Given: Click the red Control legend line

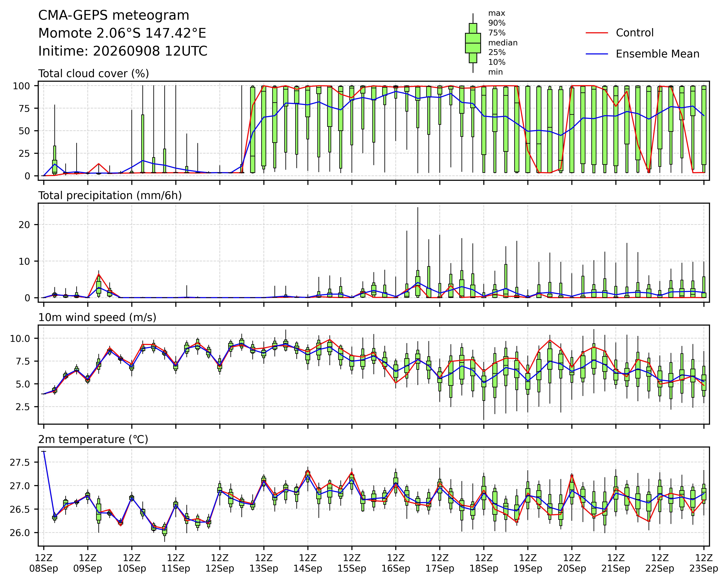Looking at the screenshot, I should pos(597,33).
